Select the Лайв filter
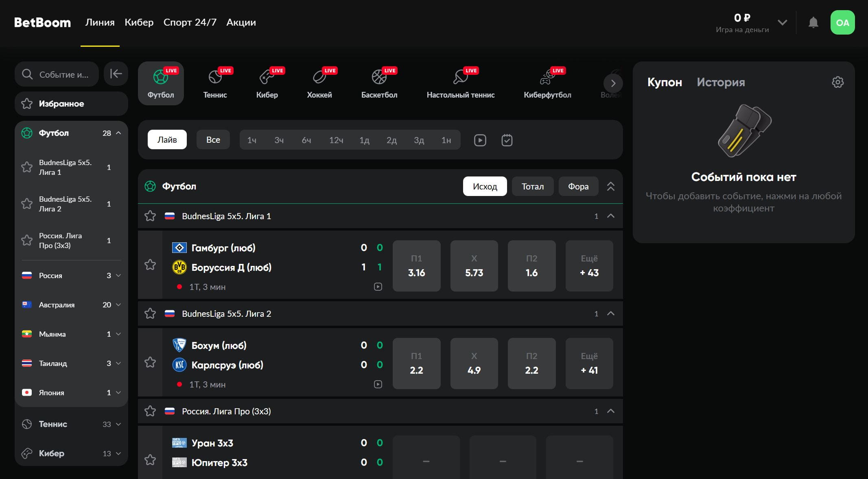Image resolution: width=868 pixels, height=479 pixels. (x=167, y=139)
